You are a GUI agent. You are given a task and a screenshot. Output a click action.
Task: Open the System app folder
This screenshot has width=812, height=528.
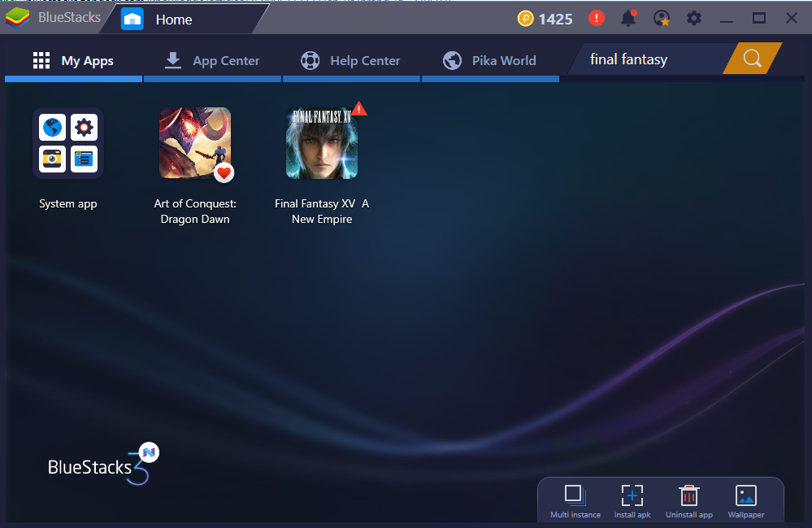pyautogui.click(x=67, y=143)
